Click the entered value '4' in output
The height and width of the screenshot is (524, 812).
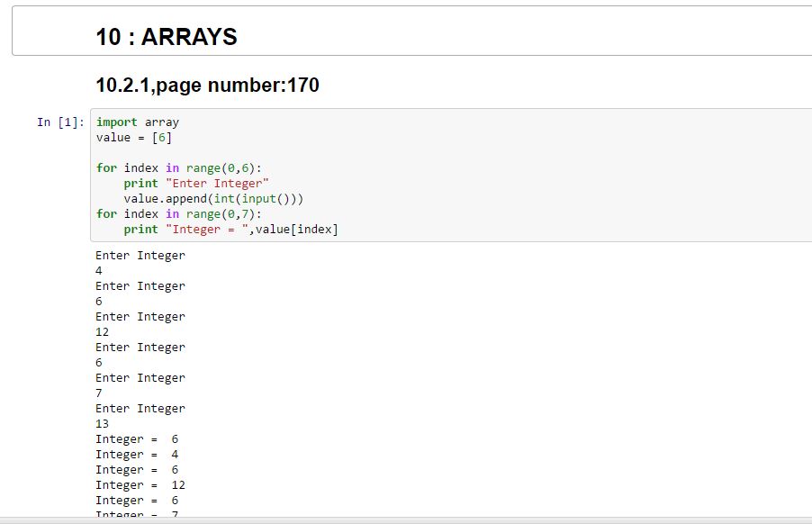point(99,271)
